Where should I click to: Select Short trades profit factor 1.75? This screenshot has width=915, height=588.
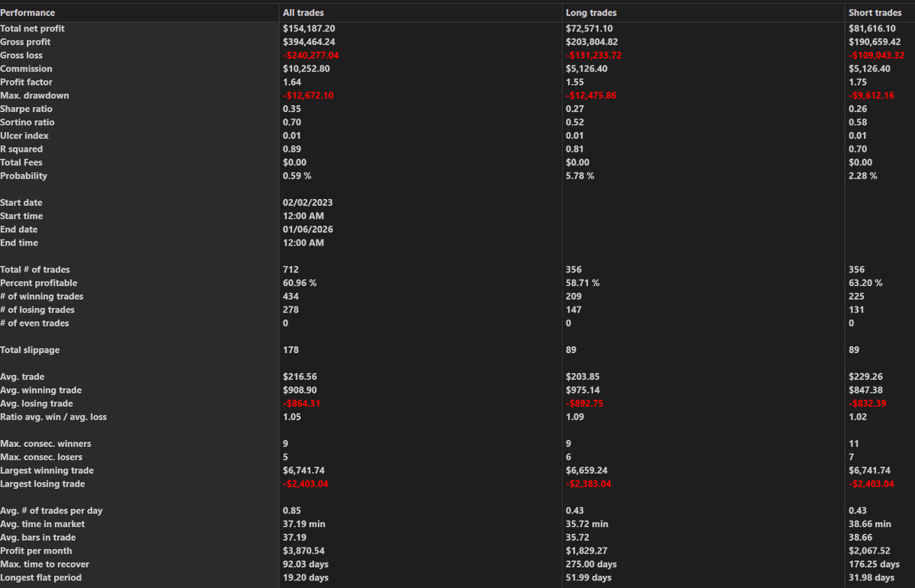857,82
